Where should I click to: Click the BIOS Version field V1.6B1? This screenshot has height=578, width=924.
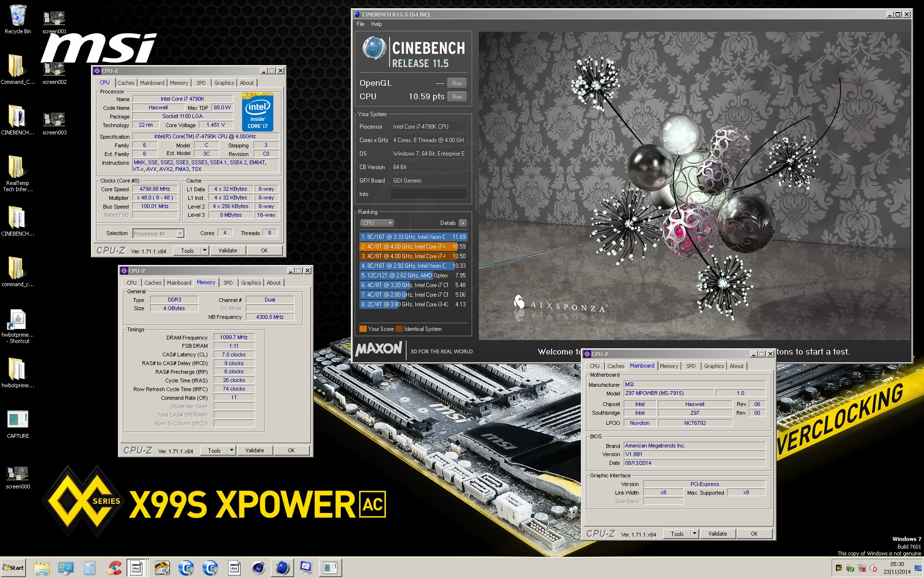694,454
